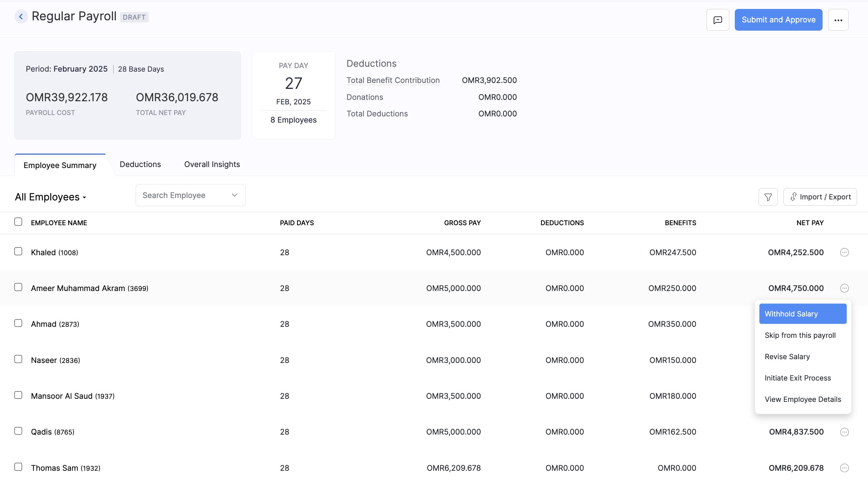Screen dimensions: 868x489
Task: Open the comments panel icon
Action: tap(718, 20)
